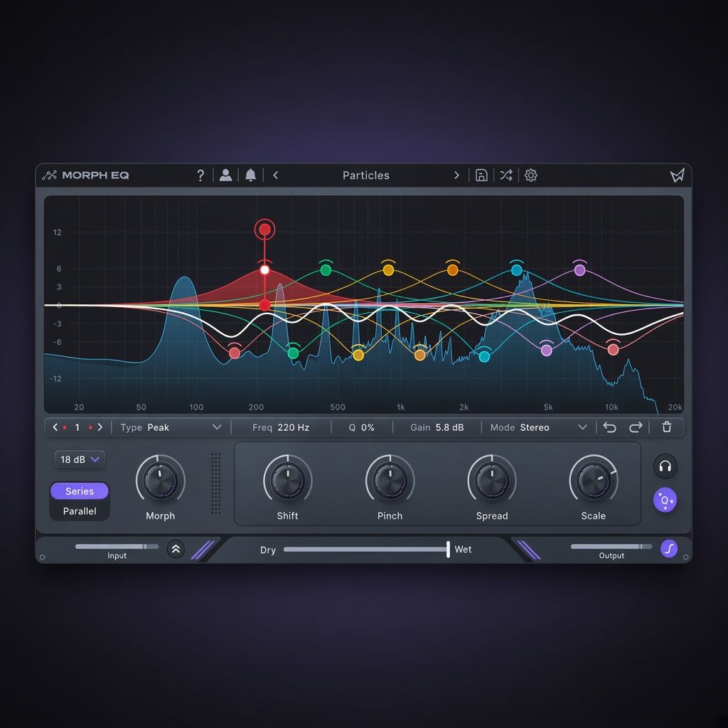
Task: Click the dotted panel drag handle
Action: (x=216, y=483)
